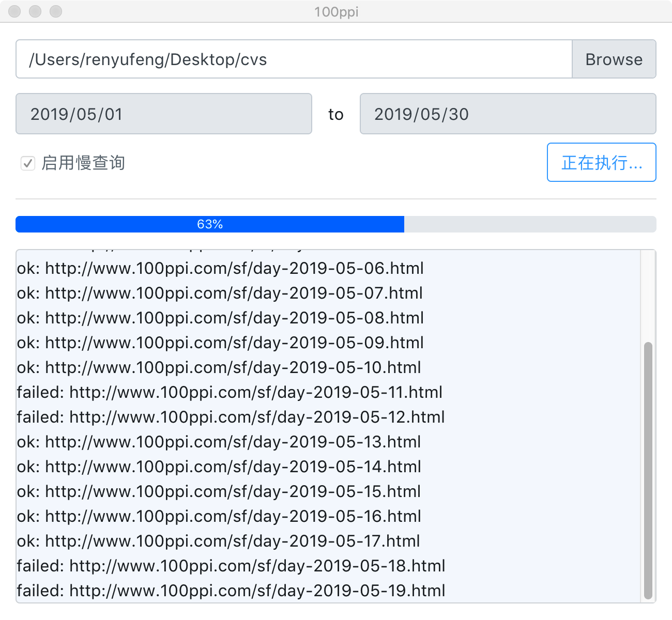Click the 启用慢查询 label text
This screenshot has height=620, width=672.
point(83,163)
